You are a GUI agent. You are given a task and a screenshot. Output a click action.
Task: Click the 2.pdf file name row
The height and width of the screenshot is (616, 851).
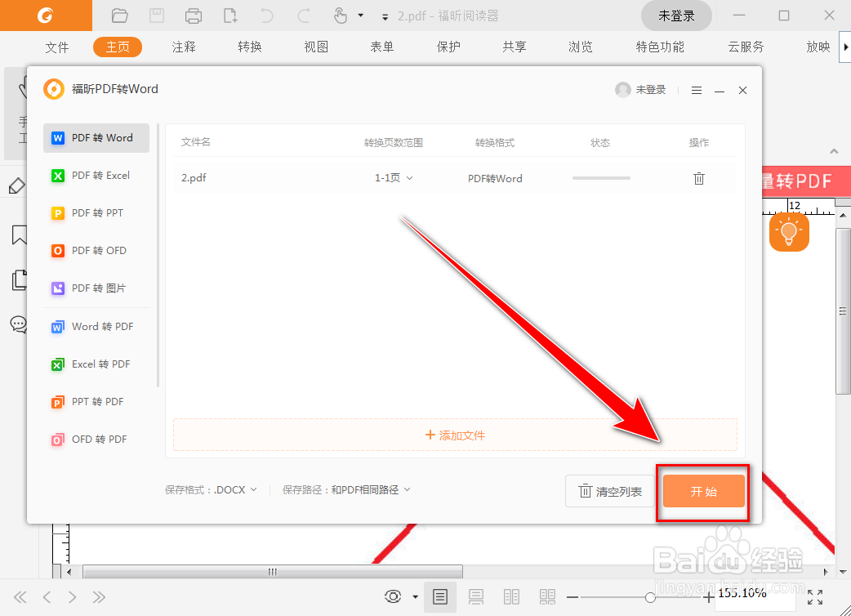point(455,178)
